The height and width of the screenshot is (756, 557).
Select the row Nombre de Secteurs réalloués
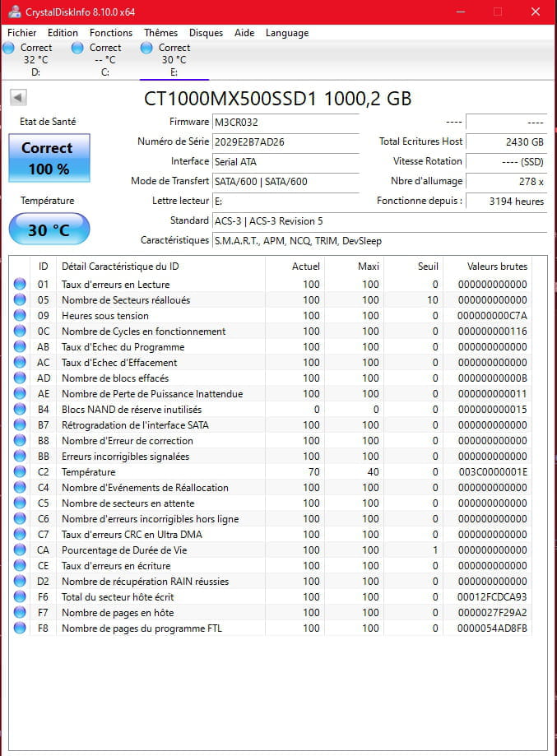pyautogui.click(x=271, y=299)
